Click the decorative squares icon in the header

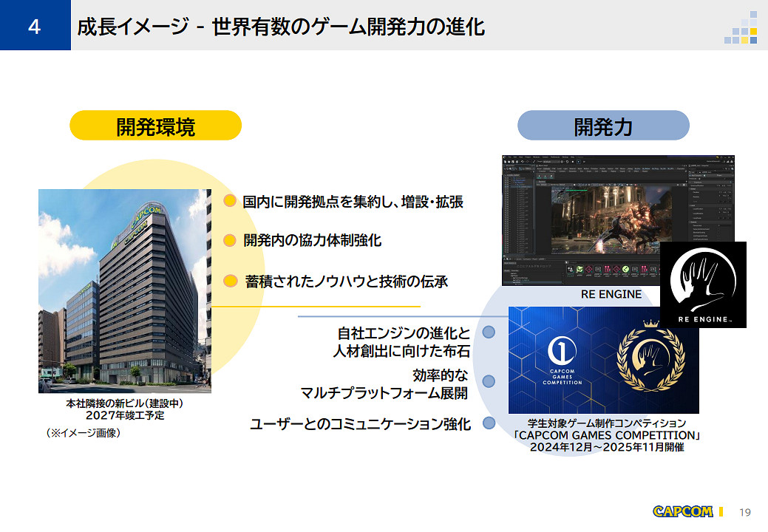point(741,25)
